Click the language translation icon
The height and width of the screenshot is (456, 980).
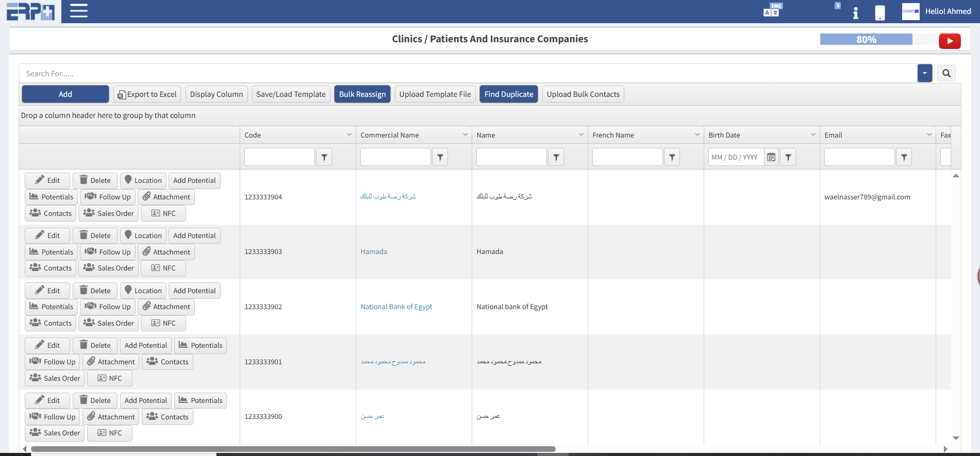click(772, 11)
